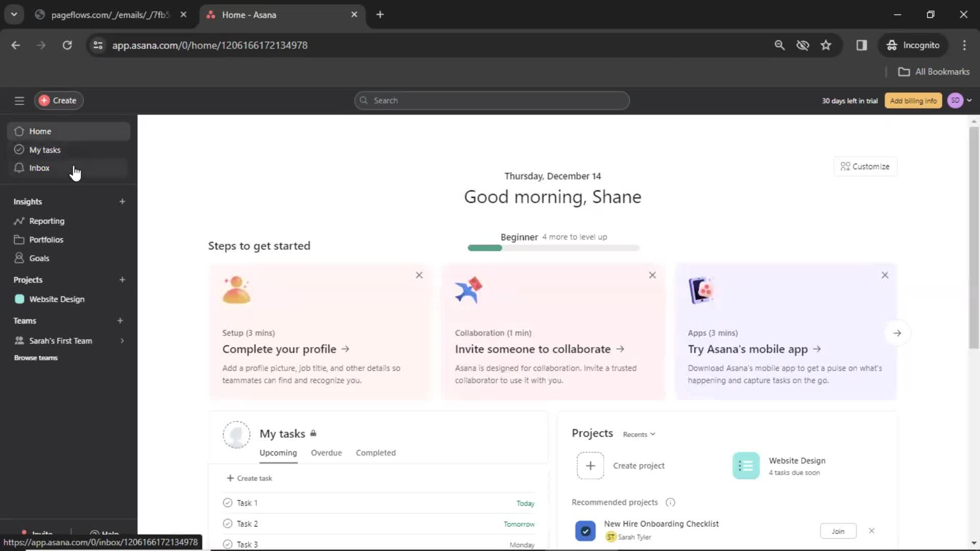Image resolution: width=980 pixels, height=551 pixels.
Task: Open Portfolios section in sidebar
Action: coord(46,239)
